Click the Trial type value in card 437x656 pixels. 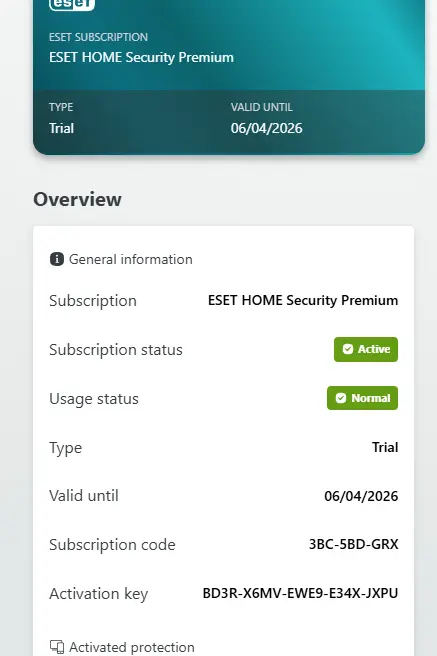pos(61,128)
